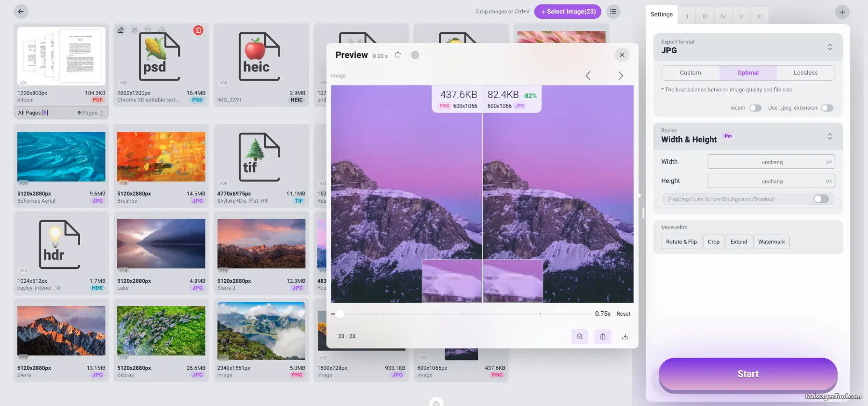The width and height of the screenshot is (868, 406).
Task: Reset the preview zoom level
Action: coord(623,314)
